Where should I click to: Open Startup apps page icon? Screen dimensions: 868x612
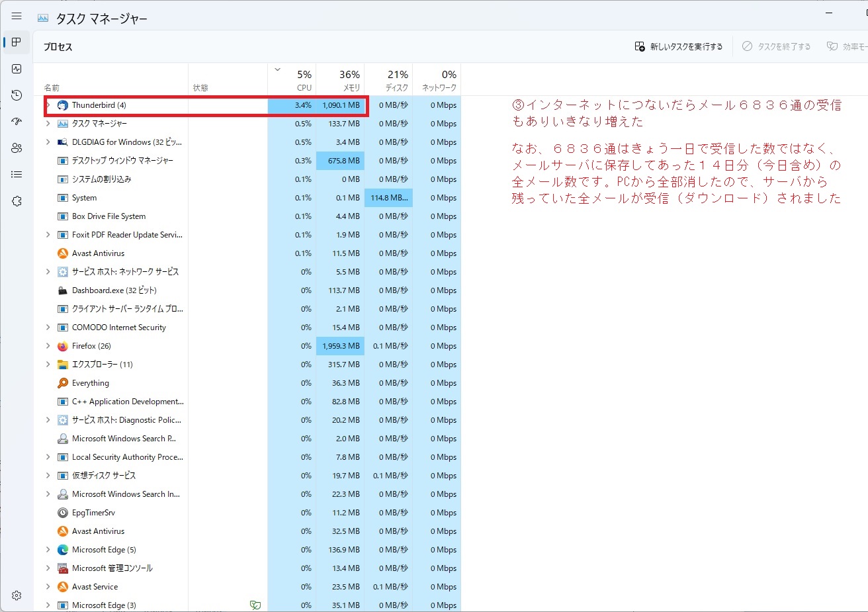(17, 122)
